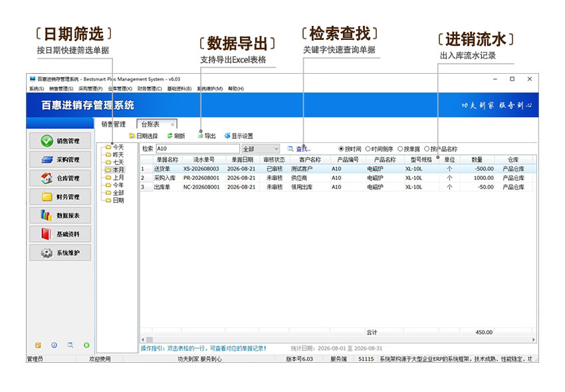Click the 已审核 status cell
Viewport: 565px width, 392px height.
[275, 169]
